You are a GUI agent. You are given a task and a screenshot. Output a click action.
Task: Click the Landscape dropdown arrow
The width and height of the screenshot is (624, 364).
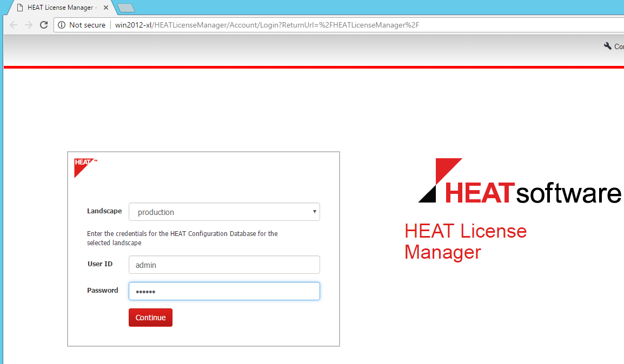[x=314, y=212]
